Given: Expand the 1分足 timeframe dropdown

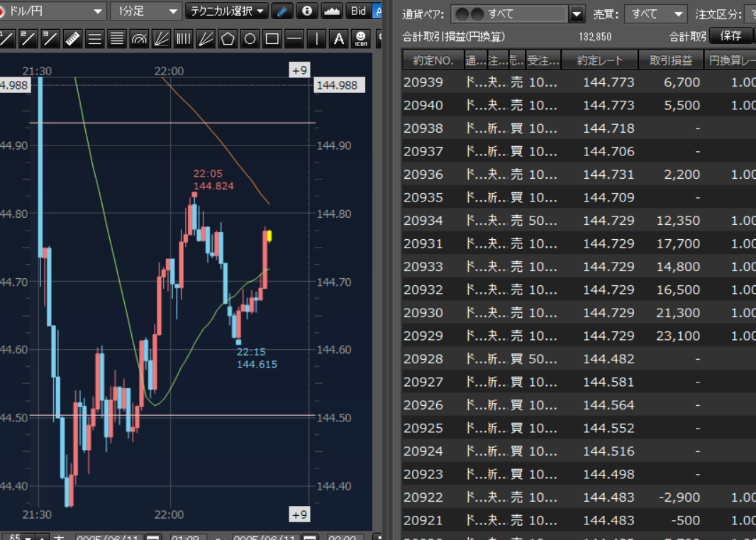Looking at the screenshot, I should coord(147,11).
